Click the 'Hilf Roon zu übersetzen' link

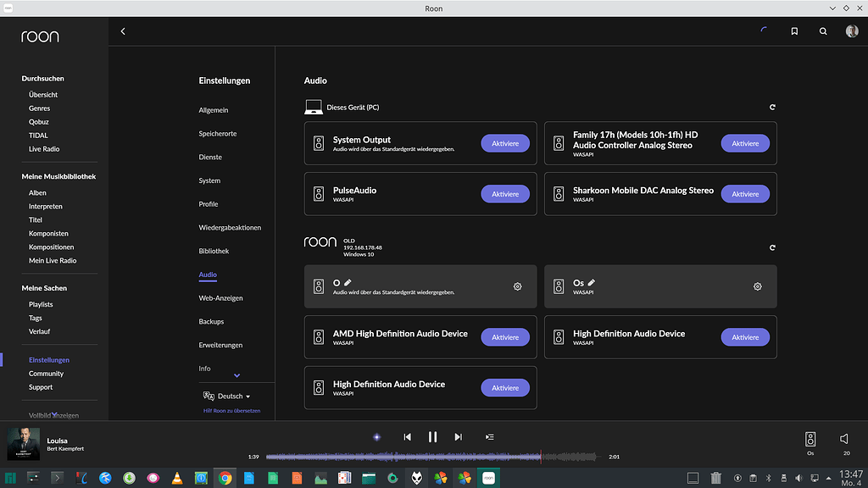[233, 410]
